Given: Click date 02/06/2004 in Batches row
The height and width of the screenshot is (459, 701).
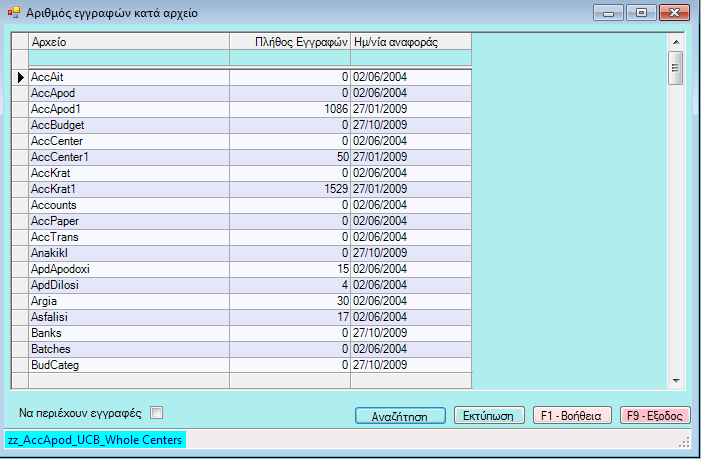Looking at the screenshot, I should [411, 349].
